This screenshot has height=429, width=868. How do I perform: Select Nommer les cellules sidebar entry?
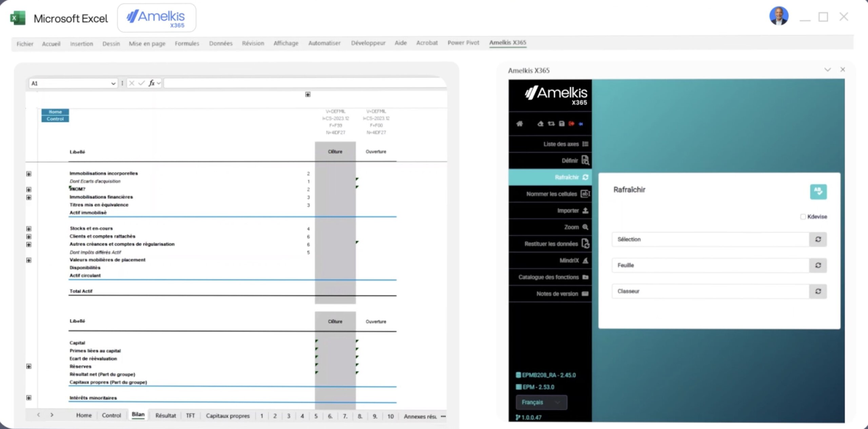pyautogui.click(x=550, y=194)
